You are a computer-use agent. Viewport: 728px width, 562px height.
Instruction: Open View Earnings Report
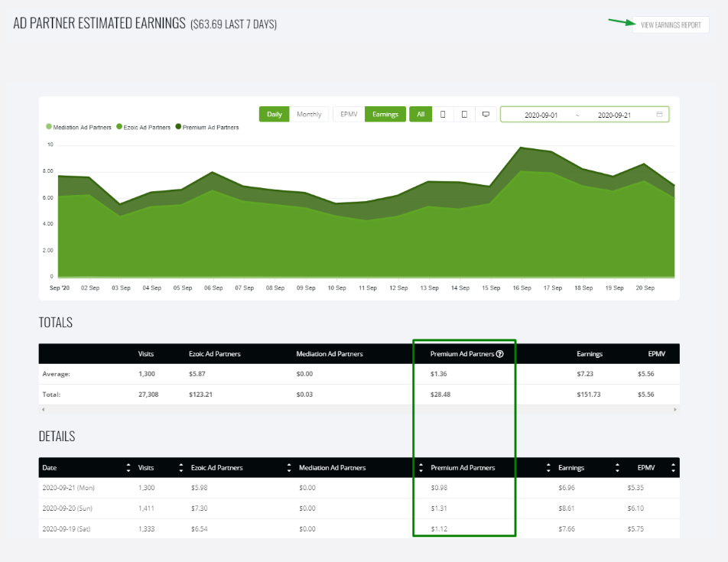coord(670,25)
